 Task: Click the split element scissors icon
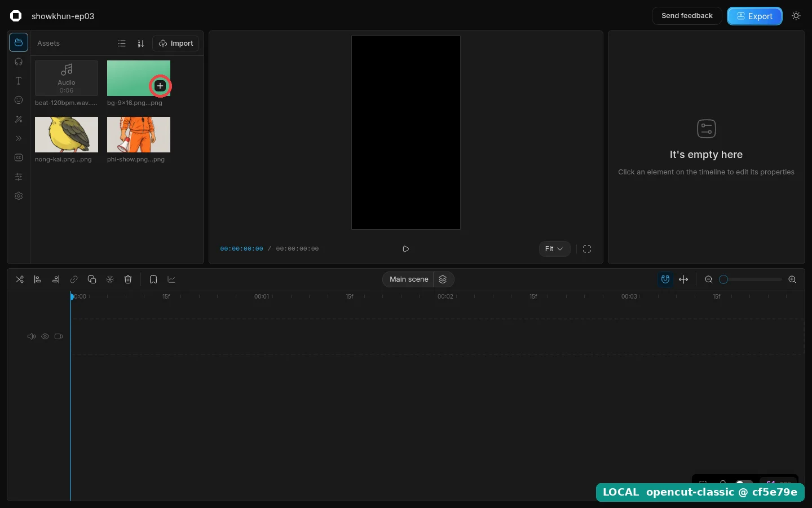[x=20, y=279]
